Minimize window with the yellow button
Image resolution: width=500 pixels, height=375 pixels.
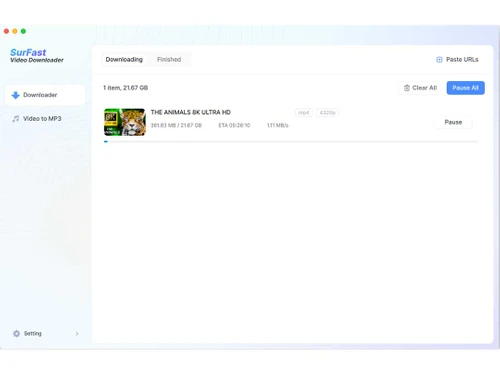[x=15, y=31]
